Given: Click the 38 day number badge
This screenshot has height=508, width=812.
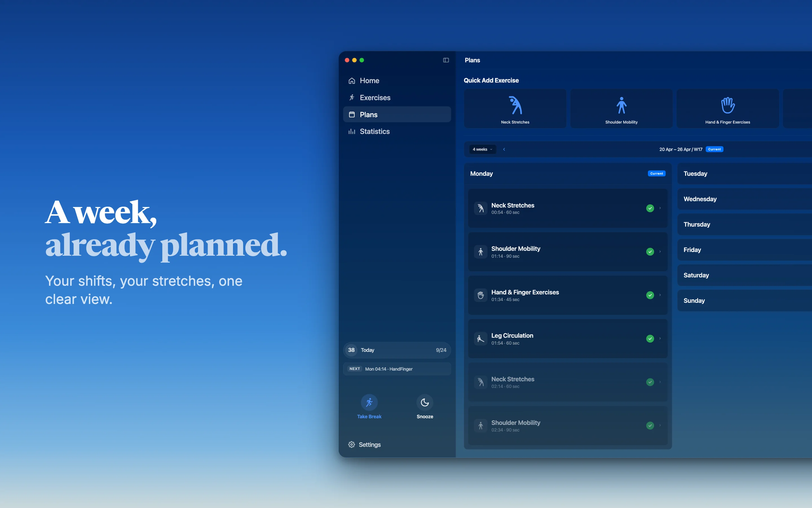Looking at the screenshot, I should click(351, 350).
